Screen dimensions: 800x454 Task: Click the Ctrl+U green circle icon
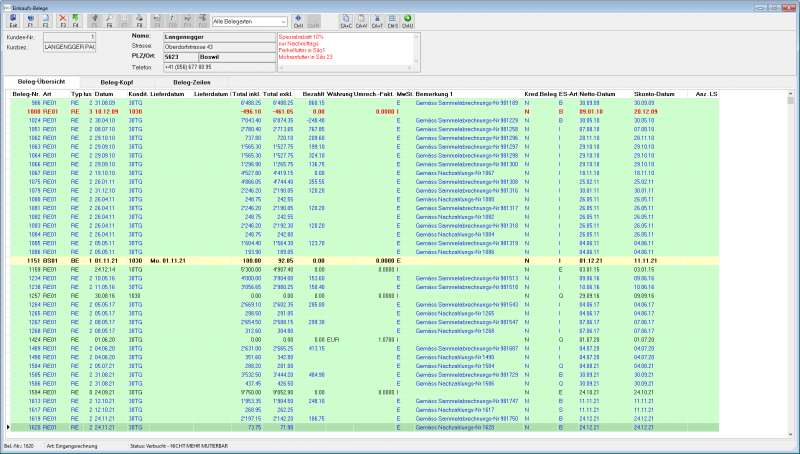pyautogui.click(x=407, y=21)
